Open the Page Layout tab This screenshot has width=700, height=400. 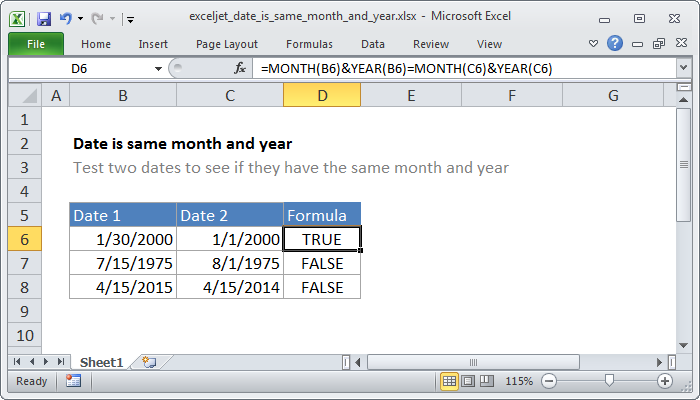tap(227, 44)
